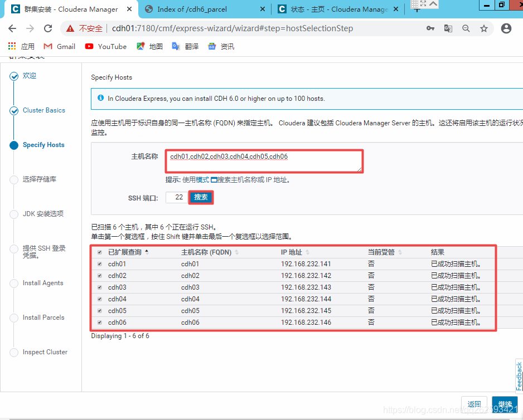
Task: Open the Translate 翻译 bookmark
Action: point(185,46)
